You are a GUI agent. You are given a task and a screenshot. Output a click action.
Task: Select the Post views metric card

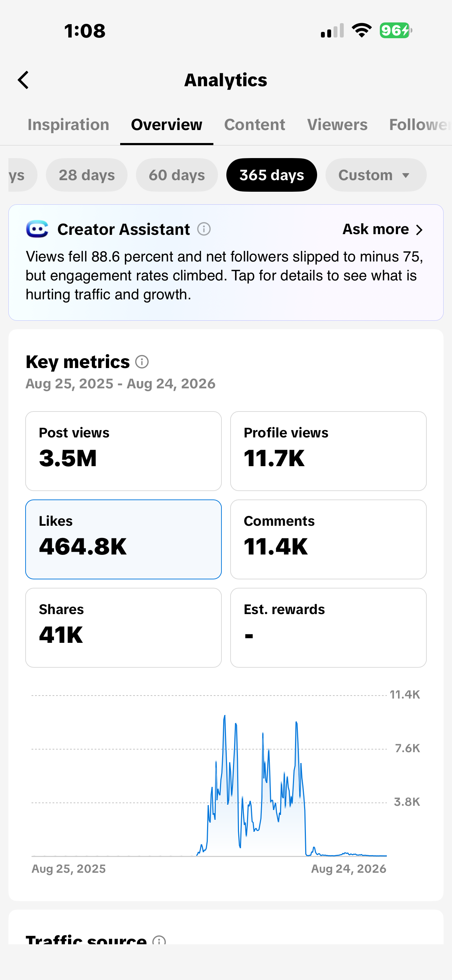[x=124, y=451]
